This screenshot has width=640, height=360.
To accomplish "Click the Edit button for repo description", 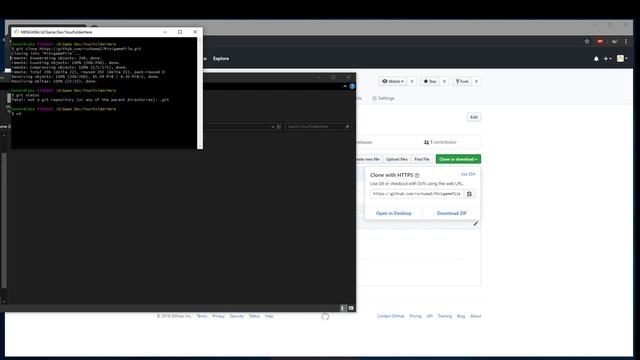I will 473,117.
